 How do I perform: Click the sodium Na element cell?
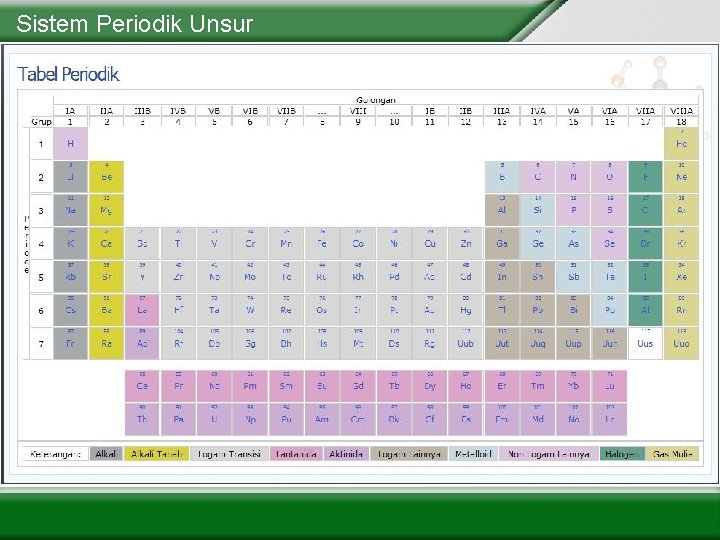[x=70, y=210]
